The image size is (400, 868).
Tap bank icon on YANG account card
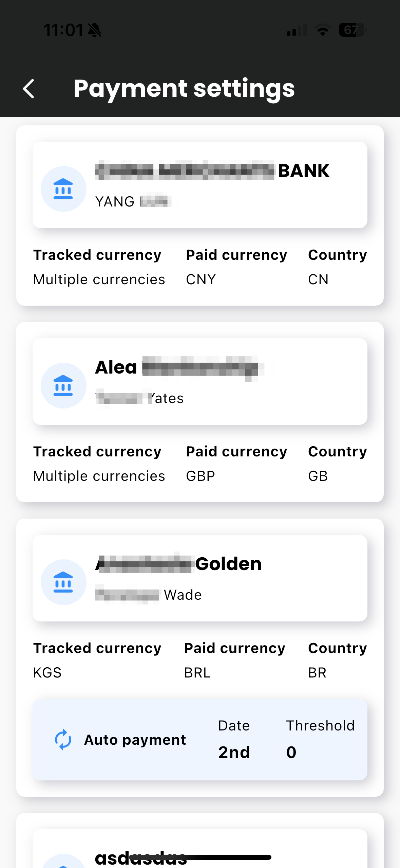63,189
